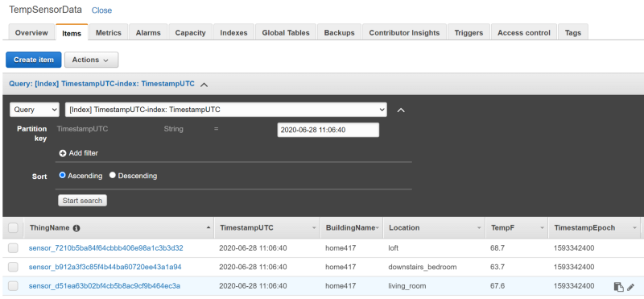Click the Start search button

pyautogui.click(x=82, y=201)
